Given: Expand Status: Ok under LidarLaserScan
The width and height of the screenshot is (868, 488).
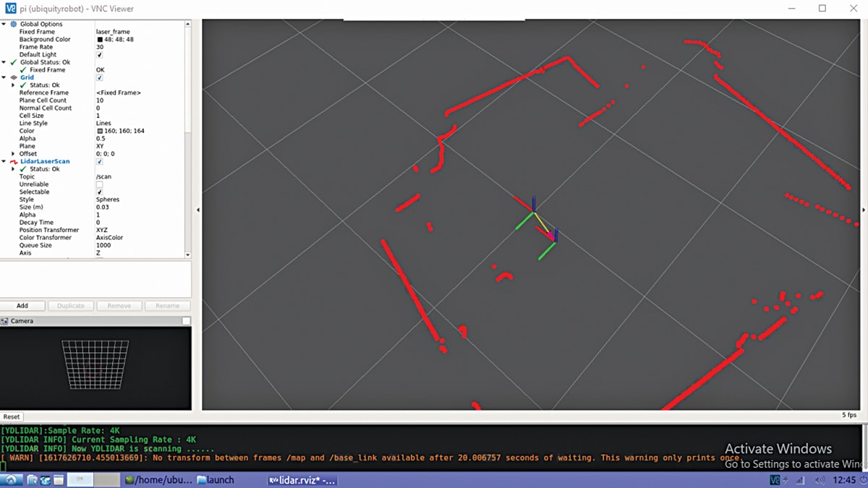Looking at the screenshot, I should click(x=14, y=169).
